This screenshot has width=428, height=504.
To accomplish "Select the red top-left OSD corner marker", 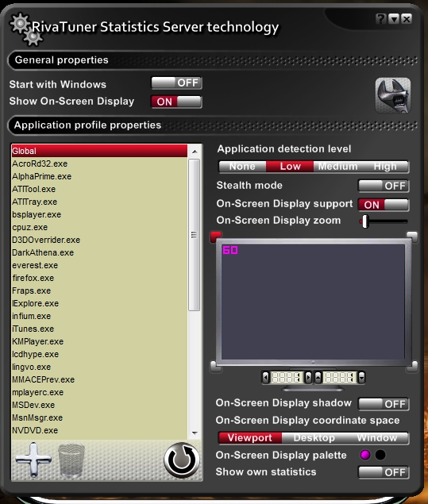I will [216, 237].
